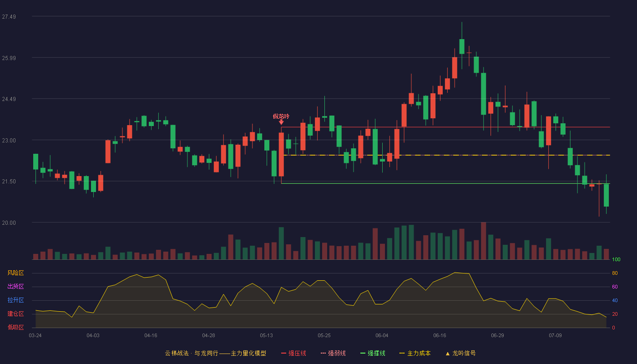Click the 04-28 date label
This screenshot has height=364, width=637.
click(208, 335)
